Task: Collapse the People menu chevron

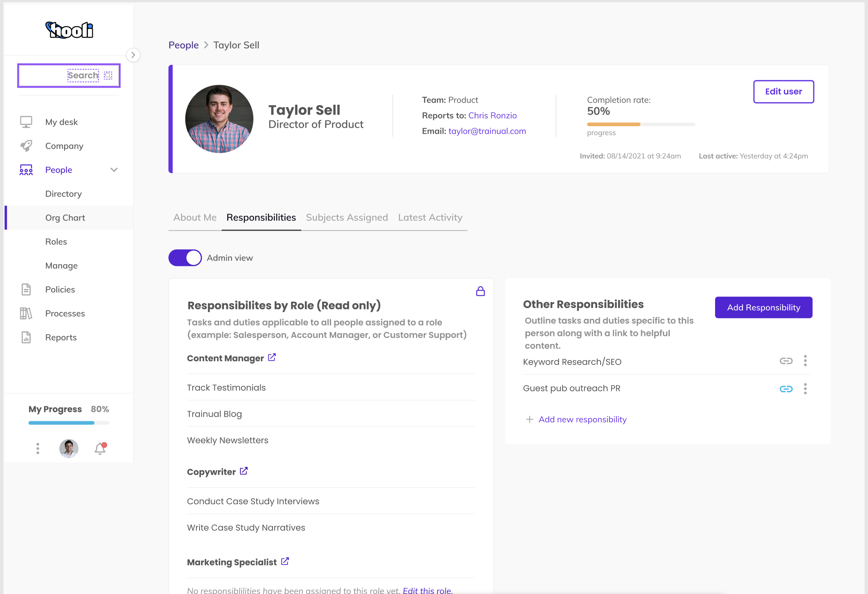Action: click(x=114, y=170)
